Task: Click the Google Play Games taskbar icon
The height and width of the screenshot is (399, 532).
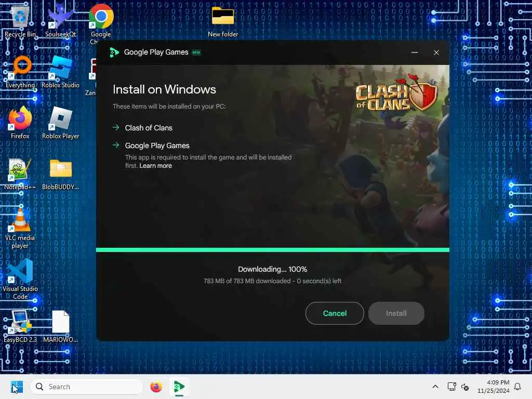Action: [x=179, y=387]
